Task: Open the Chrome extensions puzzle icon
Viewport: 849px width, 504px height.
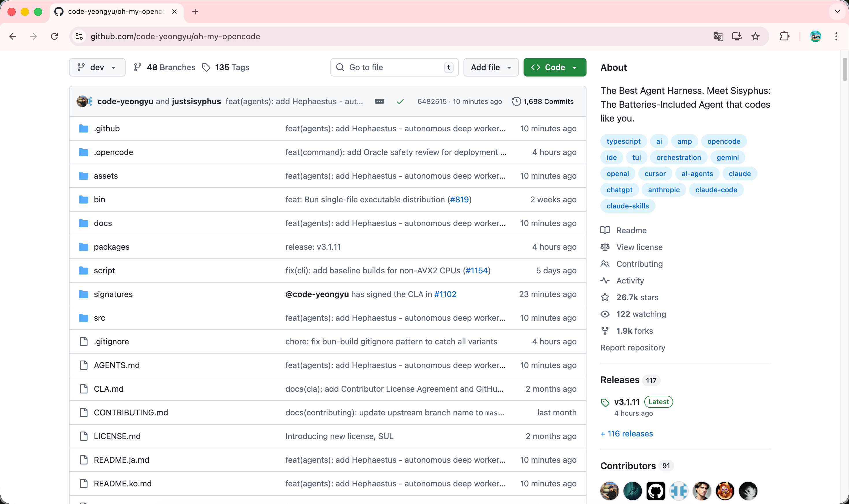Action: [x=784, y=36]
